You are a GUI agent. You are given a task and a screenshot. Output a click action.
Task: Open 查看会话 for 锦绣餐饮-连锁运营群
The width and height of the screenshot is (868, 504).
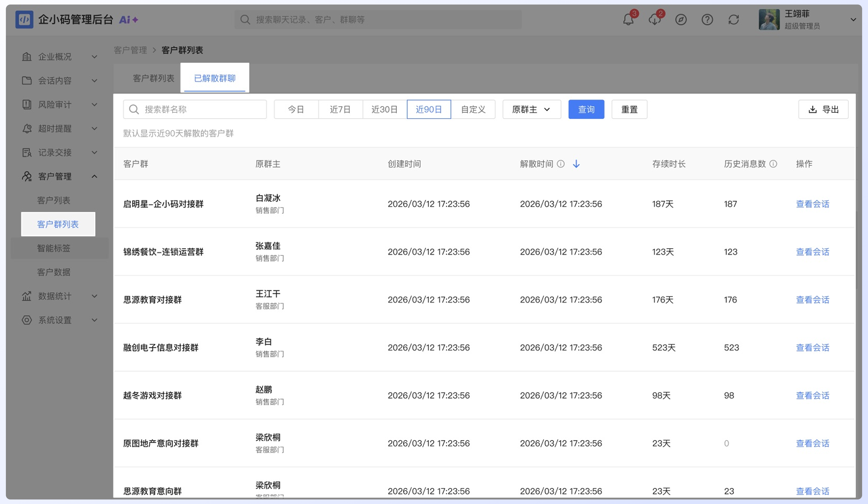click(x=813, y=252)
